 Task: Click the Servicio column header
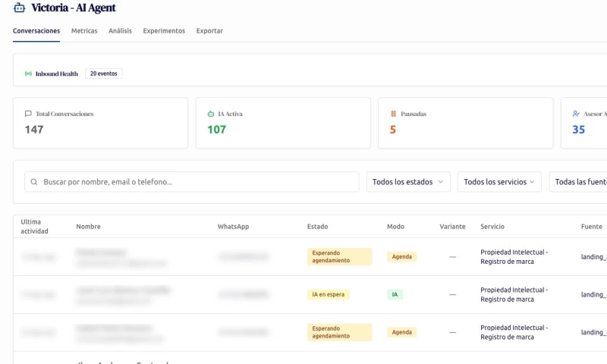[x=492, y=226]
